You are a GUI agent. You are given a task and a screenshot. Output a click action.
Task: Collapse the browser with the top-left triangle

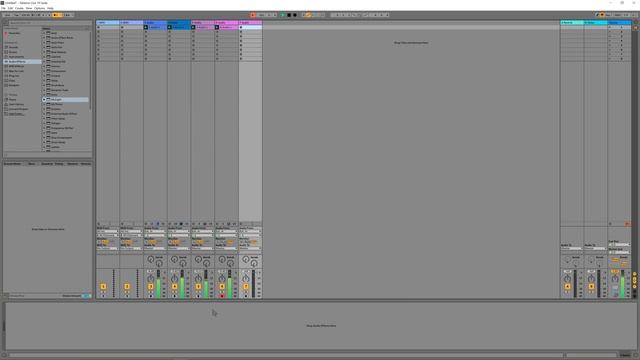(x=6, y=23)
